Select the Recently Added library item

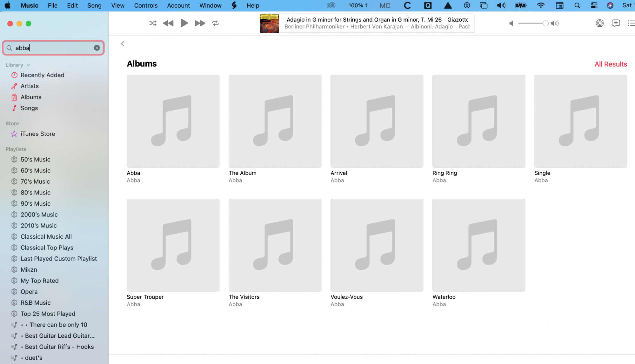tap(42, 75)
